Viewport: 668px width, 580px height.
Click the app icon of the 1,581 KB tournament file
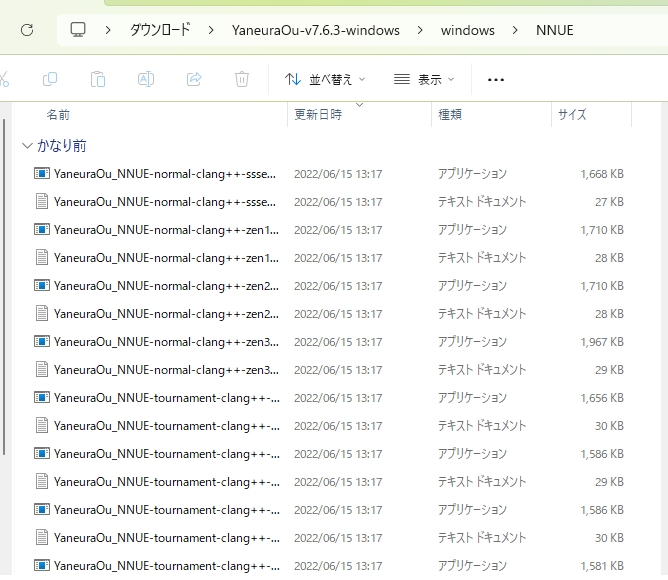pyautogui.click(x=42, y=566)
